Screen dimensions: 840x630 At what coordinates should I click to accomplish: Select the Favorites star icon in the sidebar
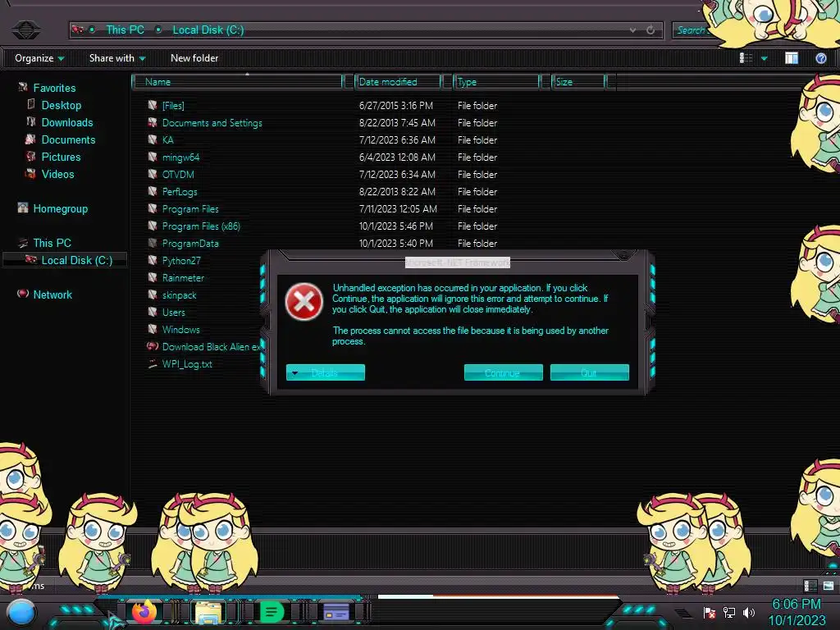22,87
